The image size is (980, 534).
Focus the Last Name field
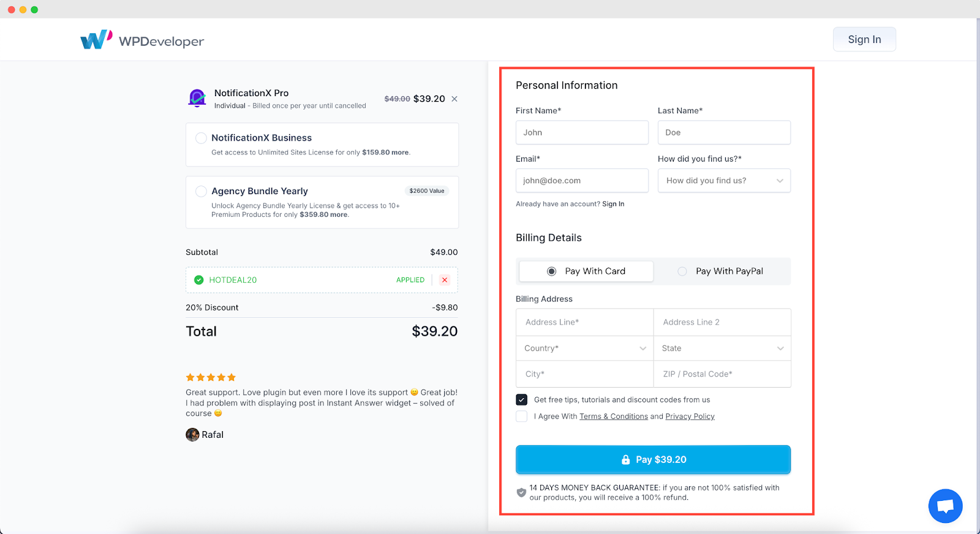click(x=724, y=132)
